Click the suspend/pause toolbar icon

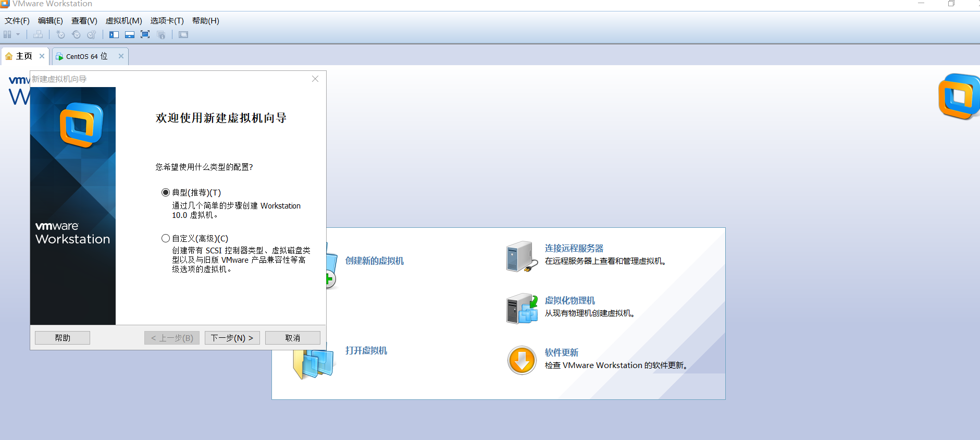7,34
